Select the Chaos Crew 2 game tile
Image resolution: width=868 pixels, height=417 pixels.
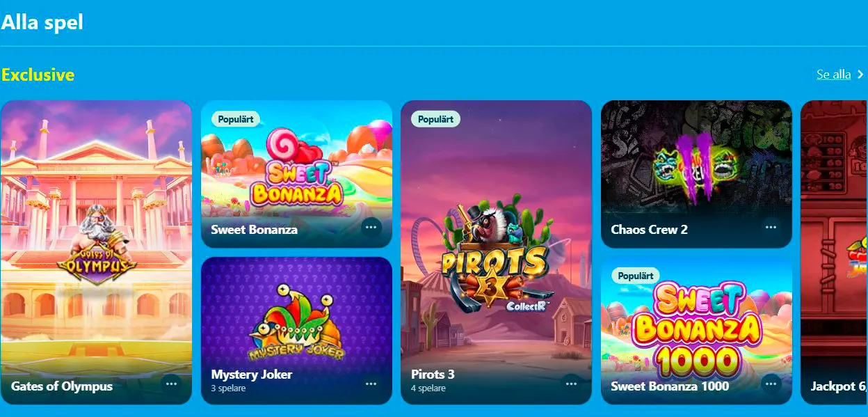[x=696, y=174]
